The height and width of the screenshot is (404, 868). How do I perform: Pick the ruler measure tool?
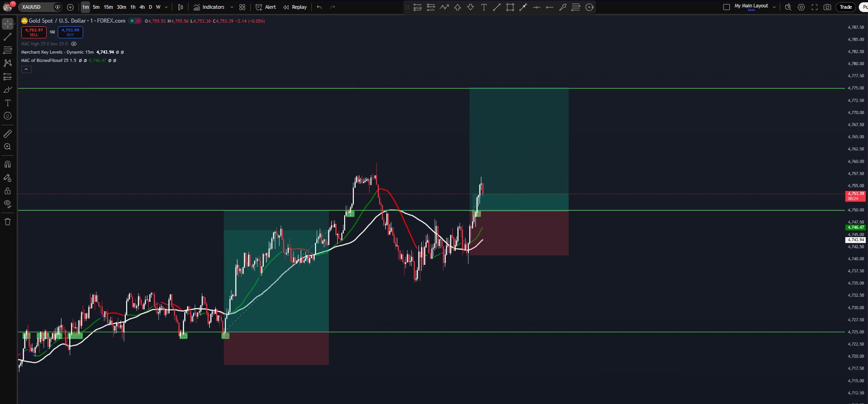(x=7, y=134)
